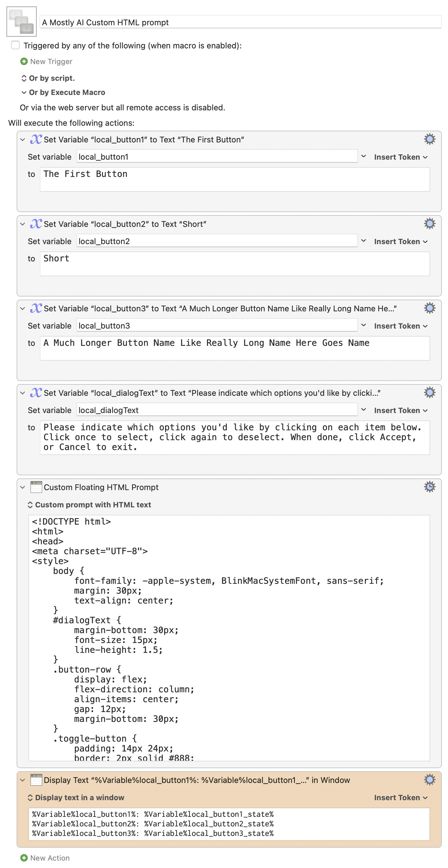Click the macro icon thumbnail beside the name
Screen dimensions: 448x868
coord(22,22)
